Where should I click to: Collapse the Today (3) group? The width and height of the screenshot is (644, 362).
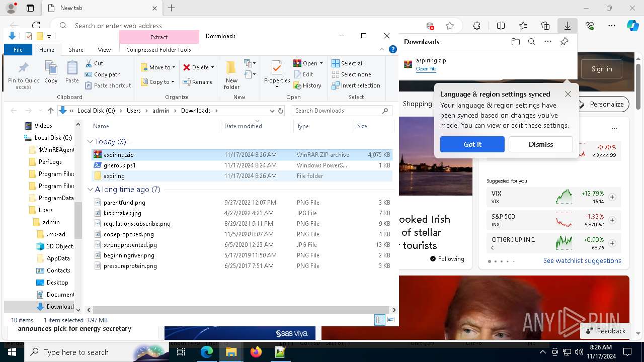[90, 142]
